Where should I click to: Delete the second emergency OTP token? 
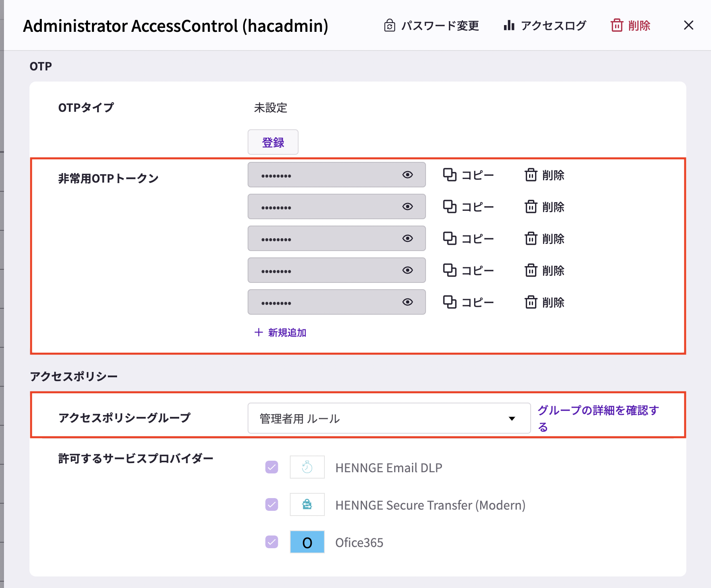[544, 207]
